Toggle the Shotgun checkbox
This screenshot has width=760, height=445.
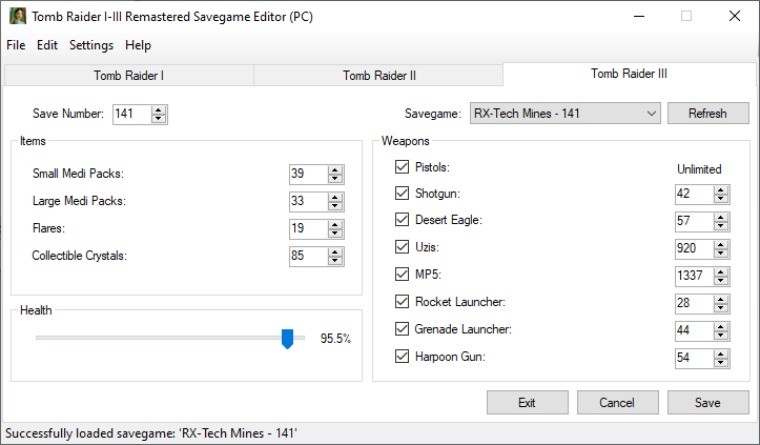tap(402, 193)
